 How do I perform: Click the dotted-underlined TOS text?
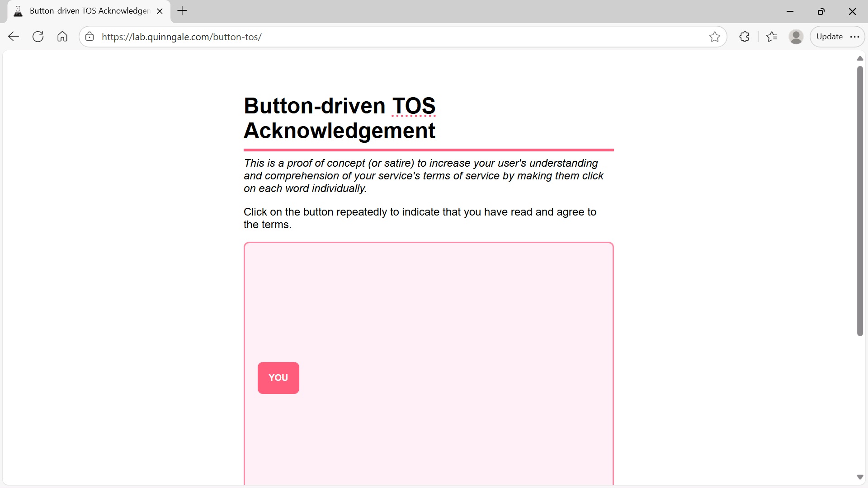pyautogui.click(x=413, y=106)
